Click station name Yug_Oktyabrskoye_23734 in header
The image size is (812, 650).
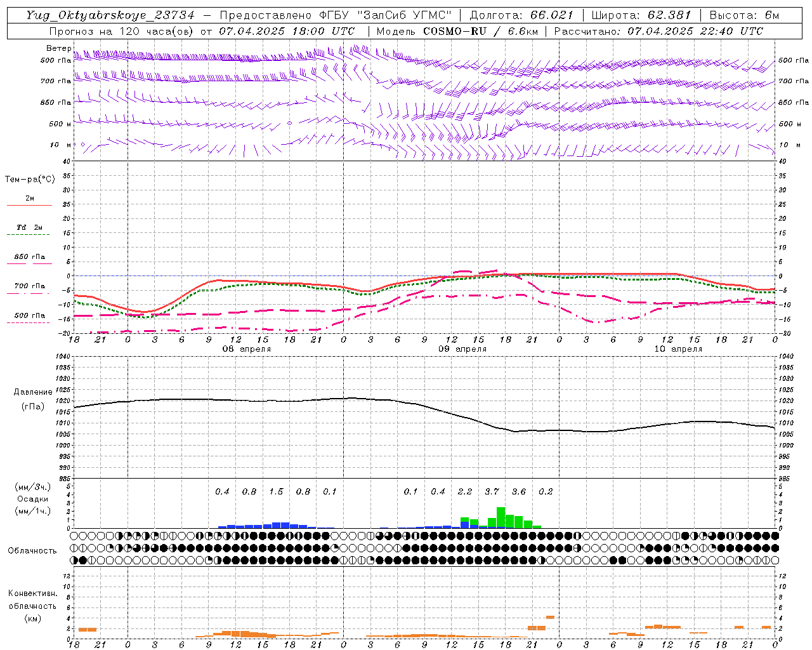tap(110, 15)
